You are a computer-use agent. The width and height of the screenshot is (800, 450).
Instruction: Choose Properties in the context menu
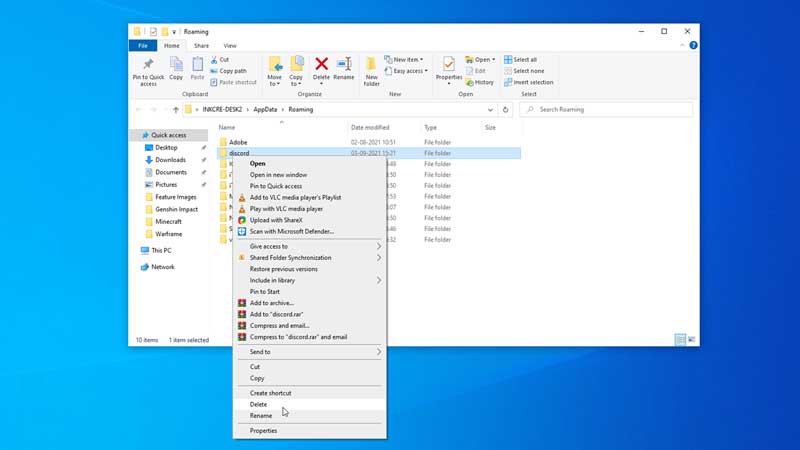263,431
